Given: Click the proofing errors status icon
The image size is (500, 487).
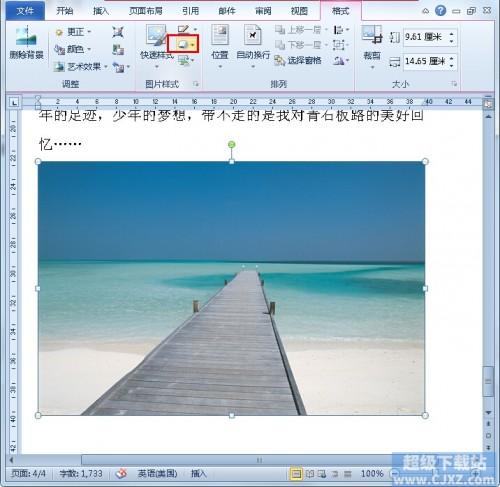Looking at the screenshot, I should tap(121, 473).
